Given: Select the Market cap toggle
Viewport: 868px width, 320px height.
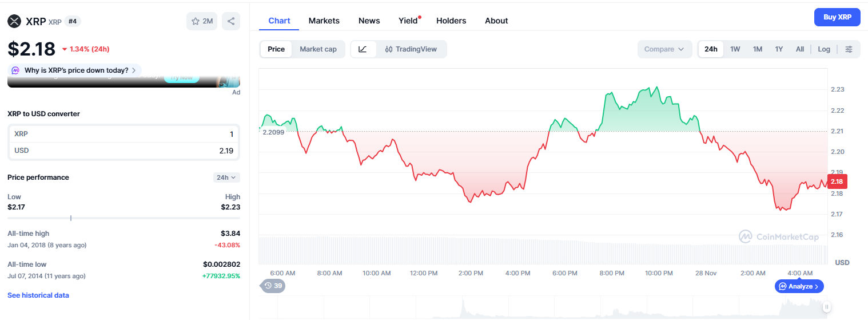Looking at the screenshot, I should coord(318,49).
